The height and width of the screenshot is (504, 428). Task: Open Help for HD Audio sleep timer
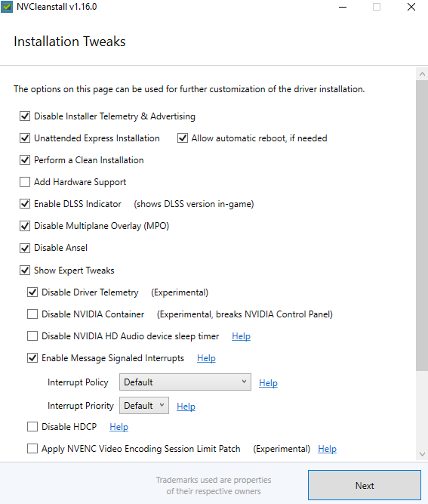tap(241, 336)
